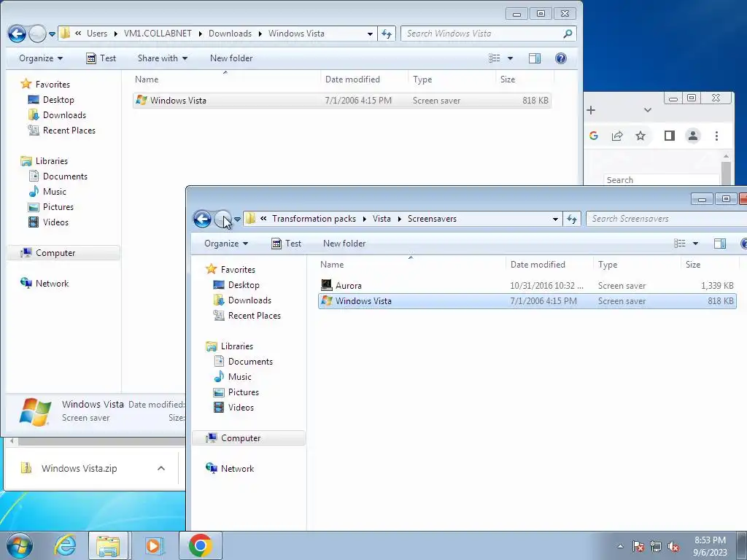Screen dimensions: 747x560
Task: Refresh the Screensavers folder address bar
Action: pos(572,219)
